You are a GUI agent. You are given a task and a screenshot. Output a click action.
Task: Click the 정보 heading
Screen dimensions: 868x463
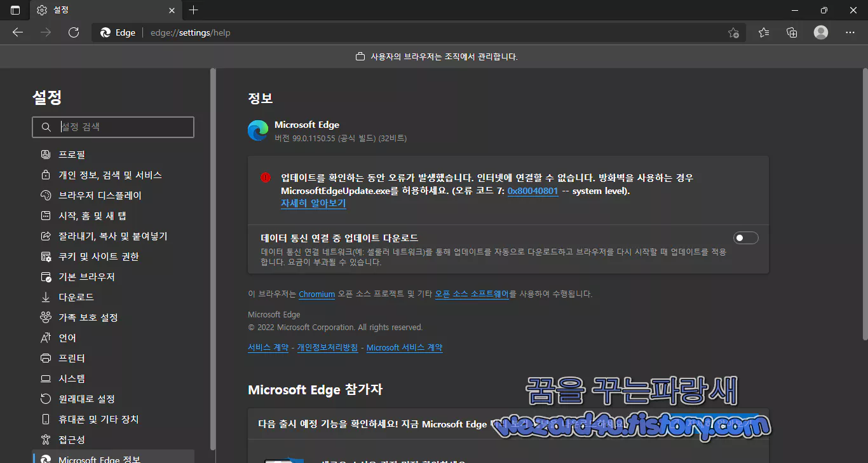point(260,99)
